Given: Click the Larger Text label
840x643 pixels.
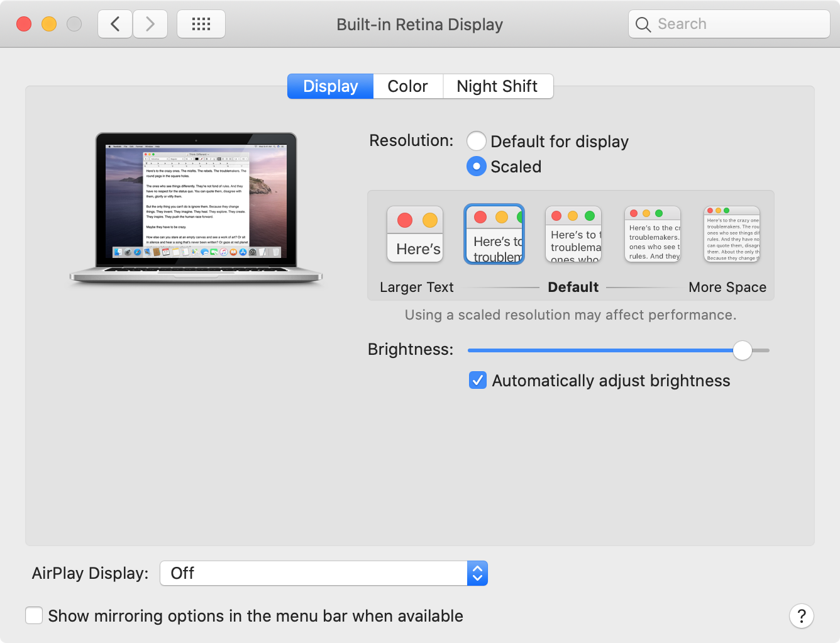Looking at the screenshot, I should [x=416, y=287].
